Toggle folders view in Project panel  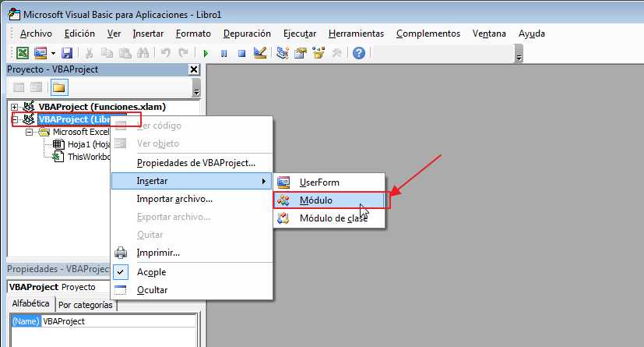point(59,87)
